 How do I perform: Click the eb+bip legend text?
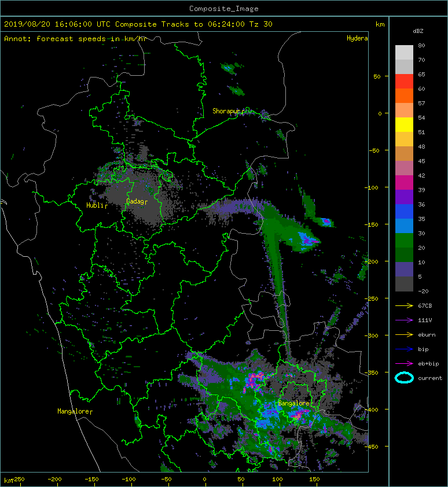428,363
